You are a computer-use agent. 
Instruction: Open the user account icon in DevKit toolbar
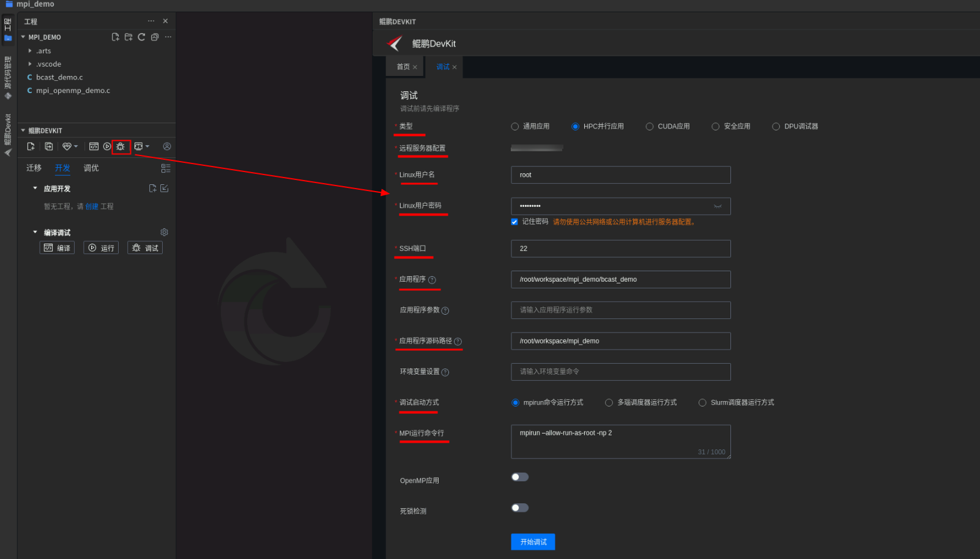click(167, 146)
